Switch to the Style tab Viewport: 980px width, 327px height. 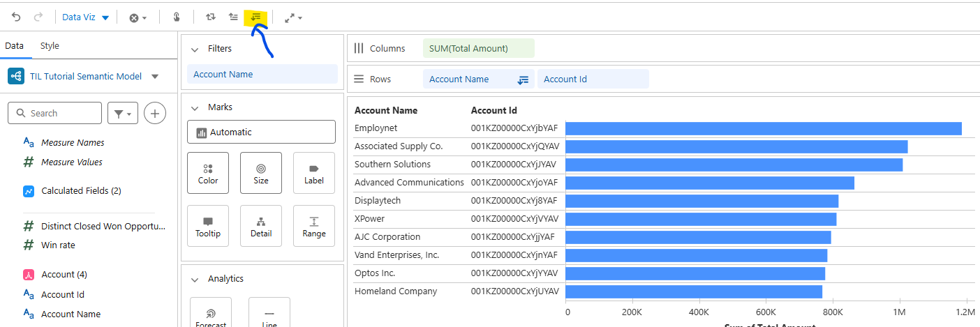pyautogui.click(x=50, y=46)
